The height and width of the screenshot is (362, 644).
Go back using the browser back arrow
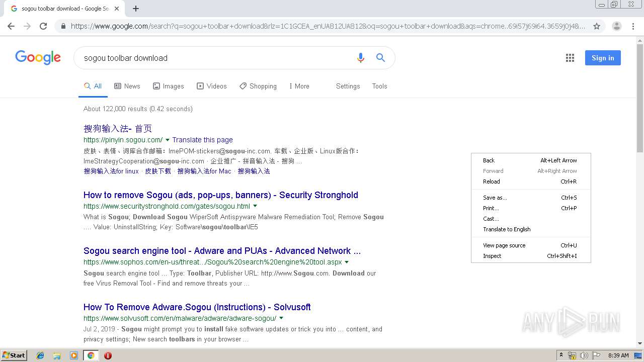[11, 26]
